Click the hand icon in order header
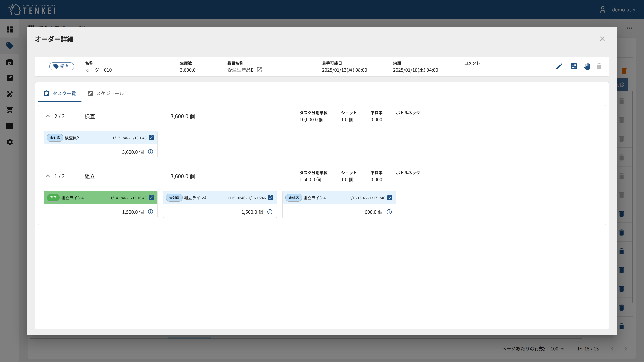 (587, 67)
